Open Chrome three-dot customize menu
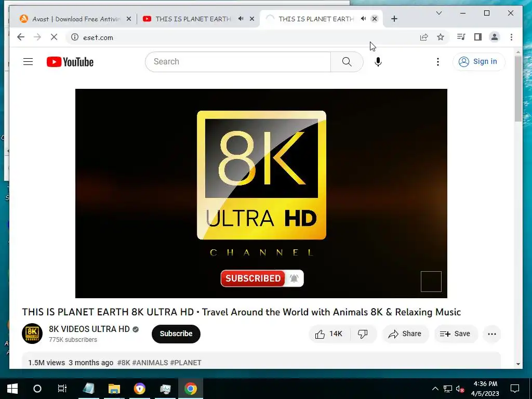 pyautogui.click(x=511, y=37)
